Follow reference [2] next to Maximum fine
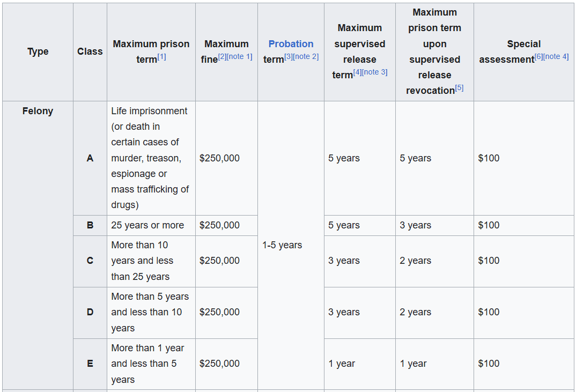The height and width of the screenshot is (392, 576). (x=222, y=57)
